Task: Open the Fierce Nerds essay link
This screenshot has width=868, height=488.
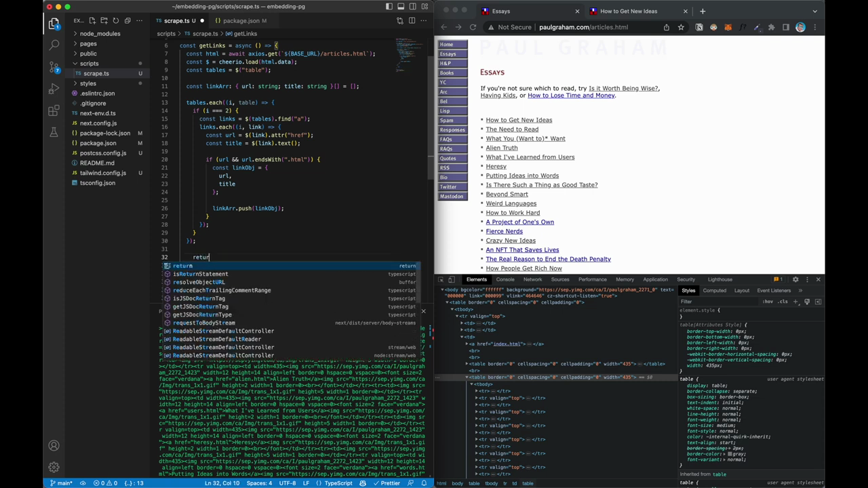Action: [504, 231]
